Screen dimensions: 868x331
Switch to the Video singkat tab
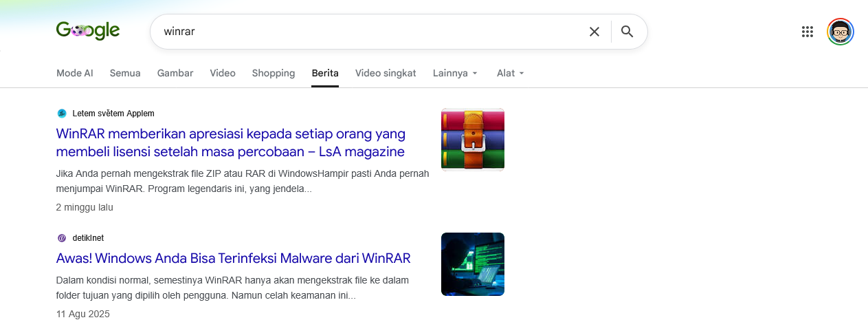[x=386, y=73]
